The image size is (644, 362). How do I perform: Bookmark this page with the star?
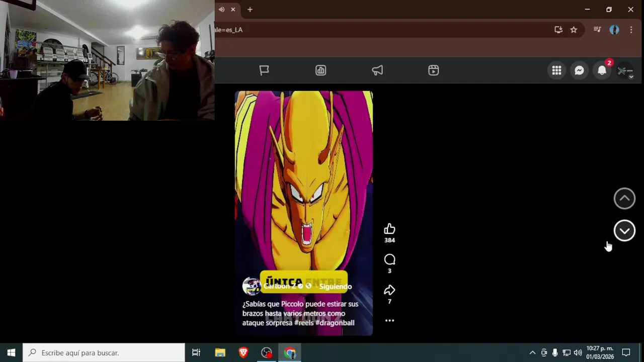tap(574, 30)
